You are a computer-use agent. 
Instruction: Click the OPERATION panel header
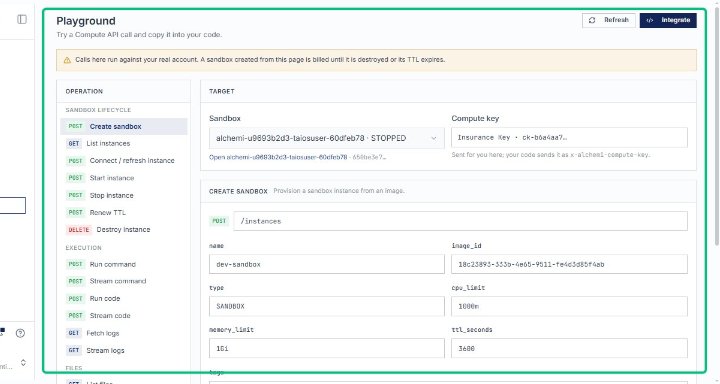pos(84,91)
